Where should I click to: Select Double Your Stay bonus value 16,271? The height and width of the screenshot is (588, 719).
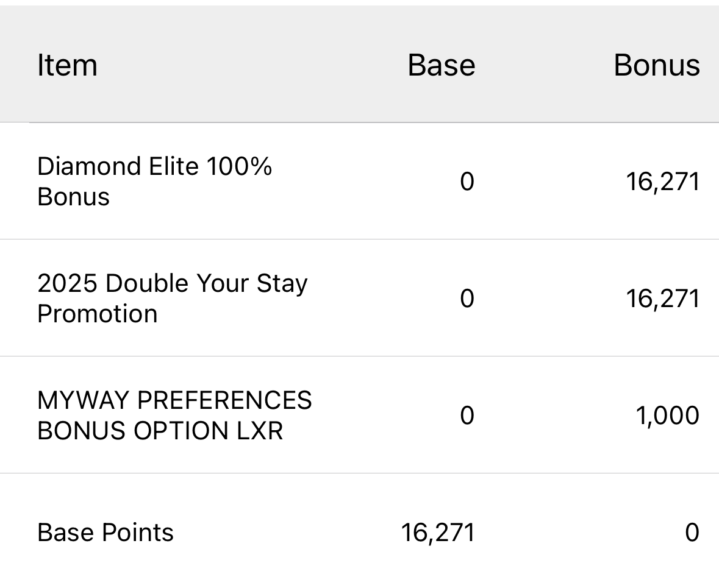tap(663, 299)
